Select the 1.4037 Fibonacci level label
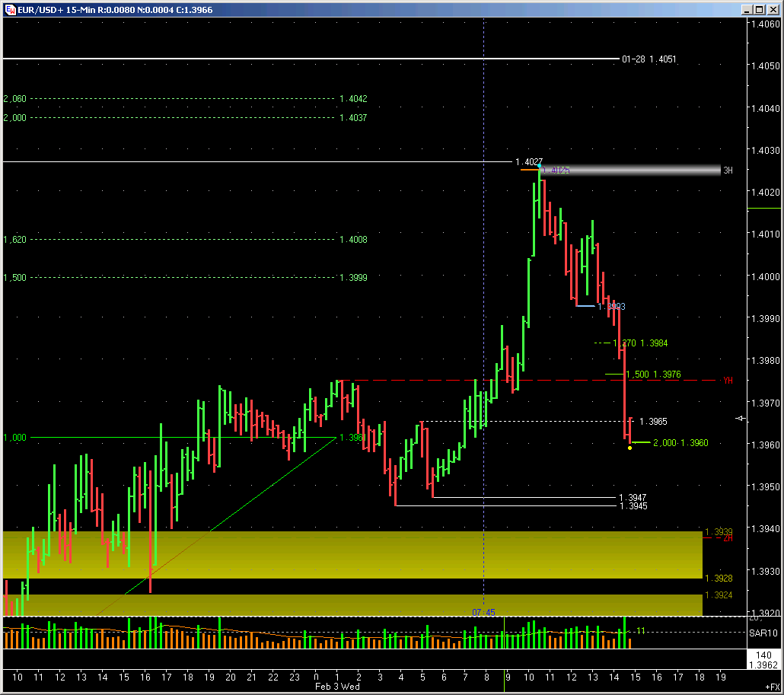Image resolution: width=784 pixels, height=695 pixels. click(353, 117)
